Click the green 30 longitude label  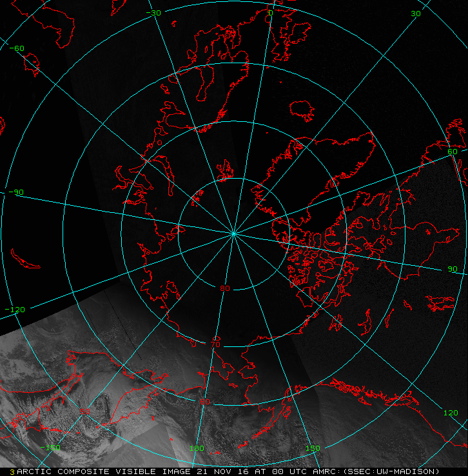[416, 14]
